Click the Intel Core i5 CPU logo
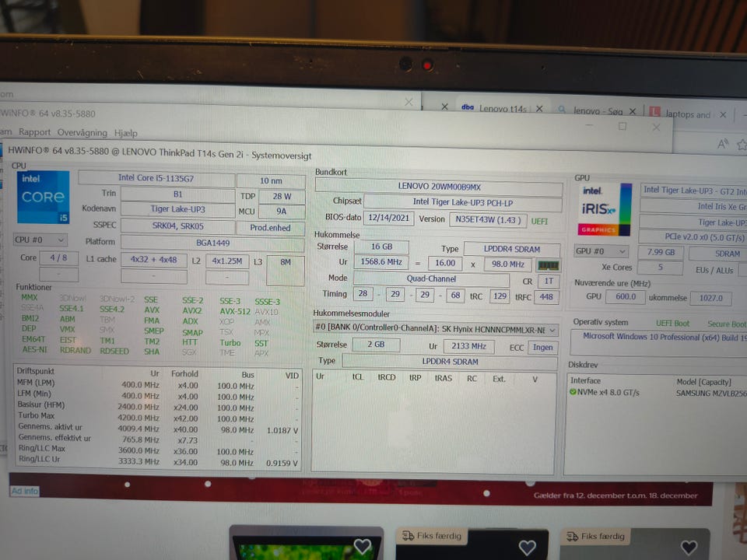747x560 pixels. [44, 197]
